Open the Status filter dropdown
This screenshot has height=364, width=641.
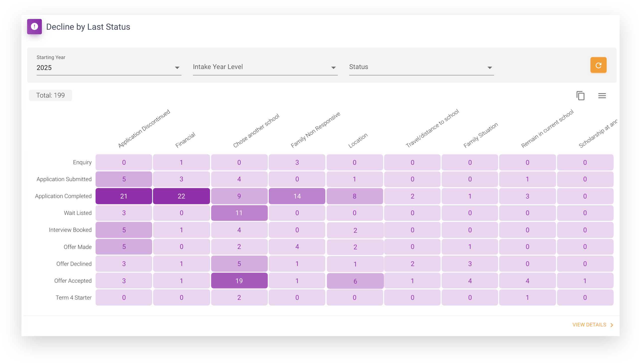[489, 67]
